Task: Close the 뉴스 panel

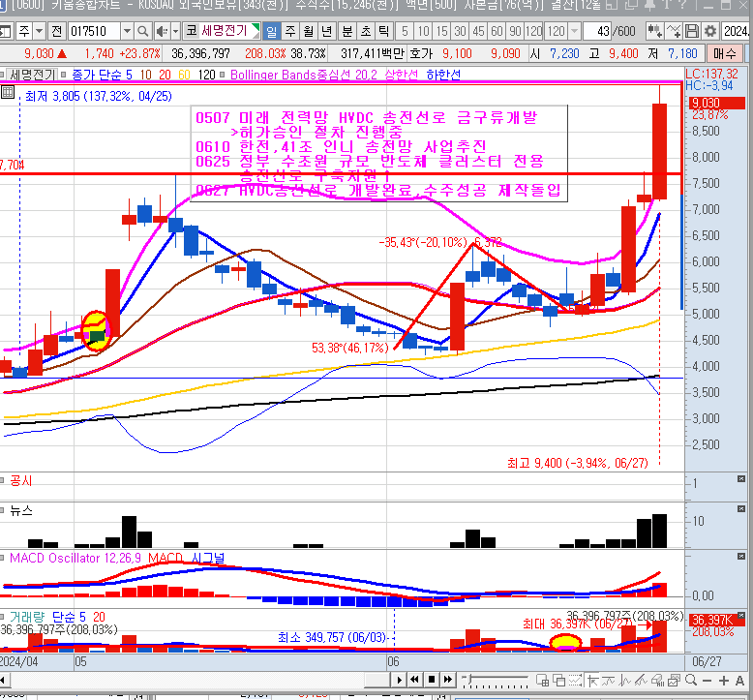Action: (x=741, y=509)
